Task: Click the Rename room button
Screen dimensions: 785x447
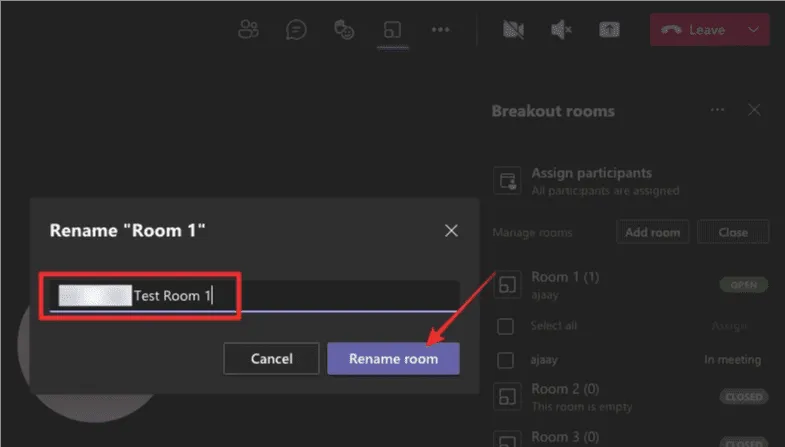Action: click(x=394, y=358)
